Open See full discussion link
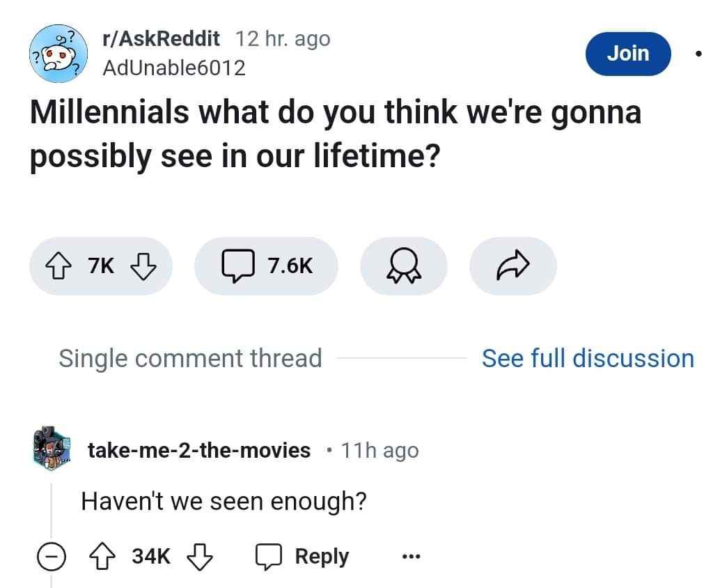 pos(588,358)
